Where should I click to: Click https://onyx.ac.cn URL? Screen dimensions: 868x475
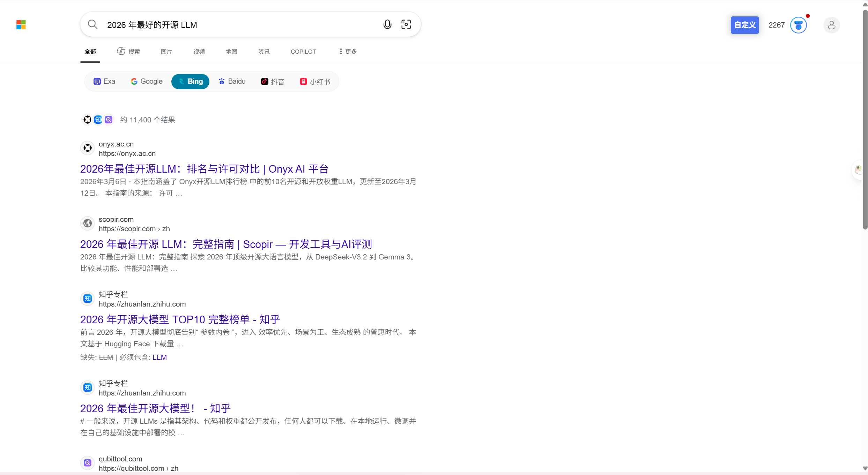(127, 154)
